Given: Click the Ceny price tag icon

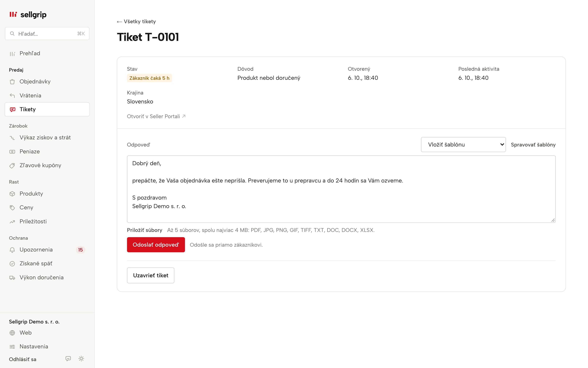Looking at the screenshot, I should tap(12, 208).
